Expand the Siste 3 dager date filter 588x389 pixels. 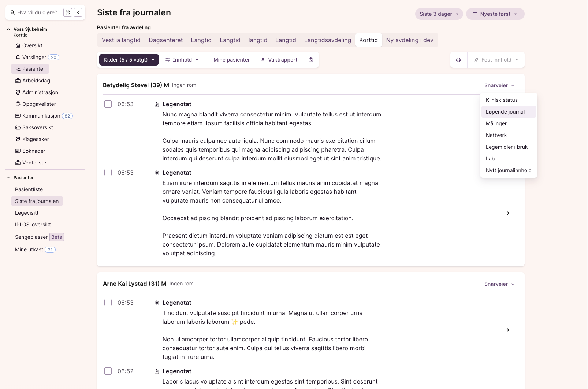click(439, 14)
